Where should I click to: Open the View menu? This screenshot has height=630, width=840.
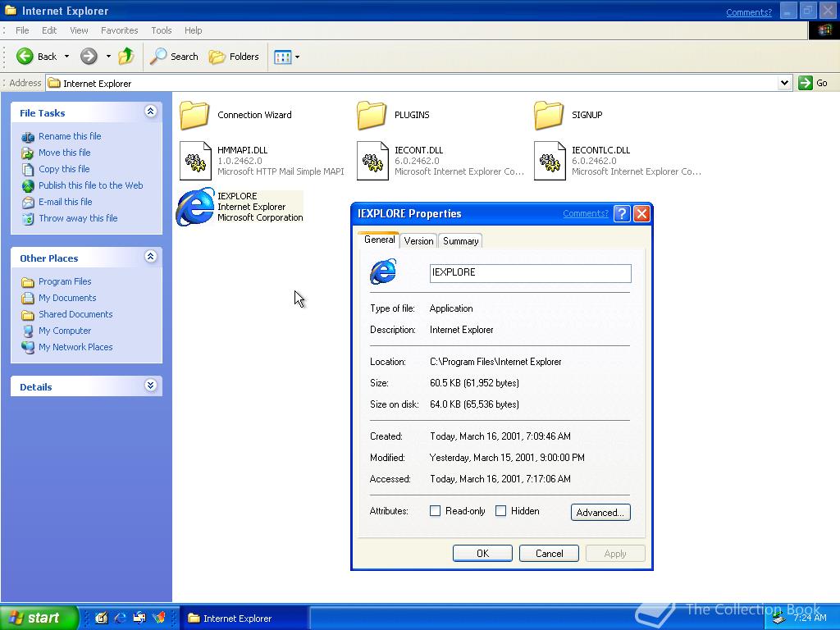79,30
